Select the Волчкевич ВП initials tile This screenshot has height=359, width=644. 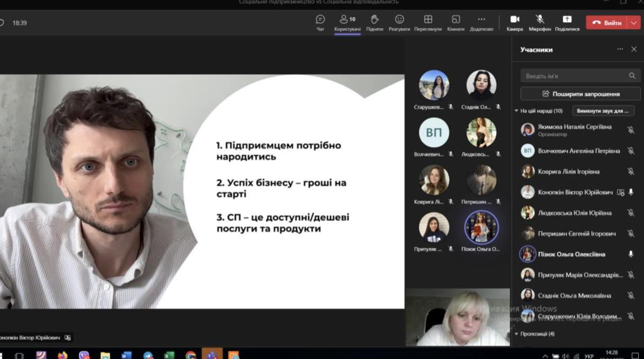point(434,137)
